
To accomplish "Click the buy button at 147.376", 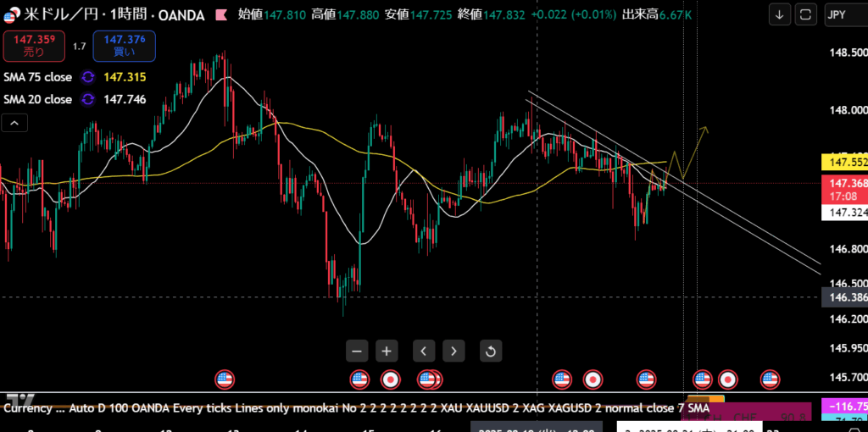I will (x=124, y=46).
